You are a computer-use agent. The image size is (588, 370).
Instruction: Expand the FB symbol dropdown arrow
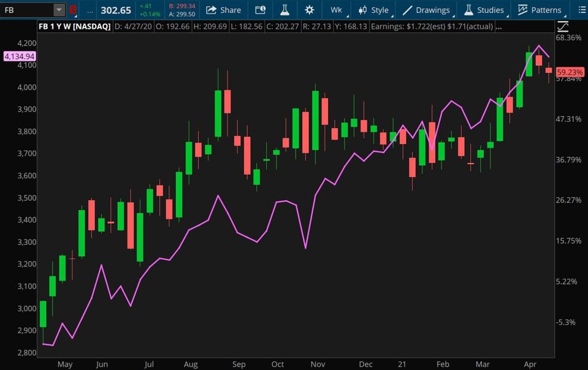59,10
